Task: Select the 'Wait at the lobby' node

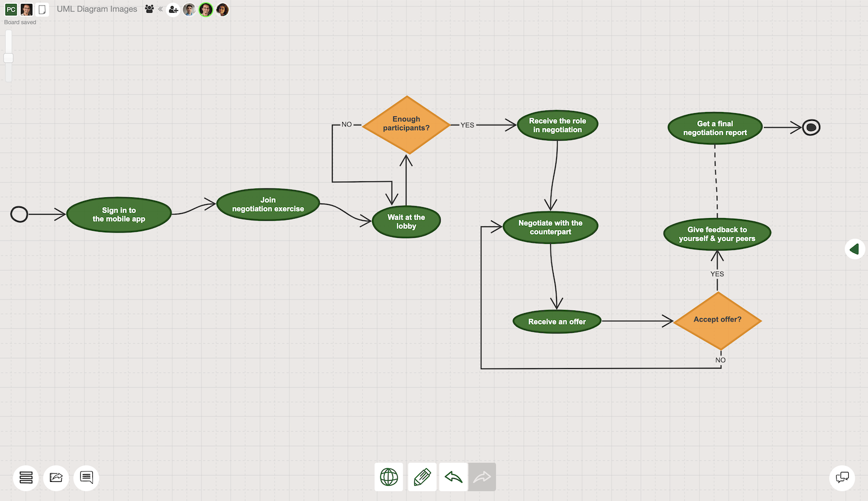Action: point(406,222)
